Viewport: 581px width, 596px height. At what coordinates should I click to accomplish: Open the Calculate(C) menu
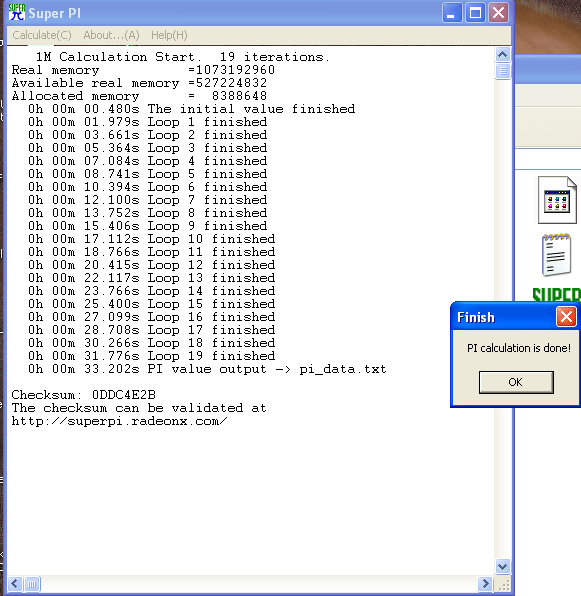pos(42,35)
